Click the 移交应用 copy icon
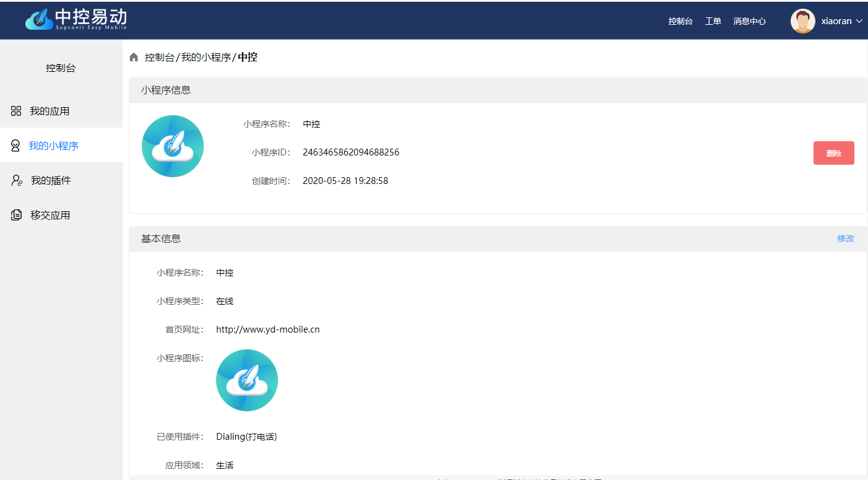868x480 pixels. pyautogui.click(x=17, y=215)
